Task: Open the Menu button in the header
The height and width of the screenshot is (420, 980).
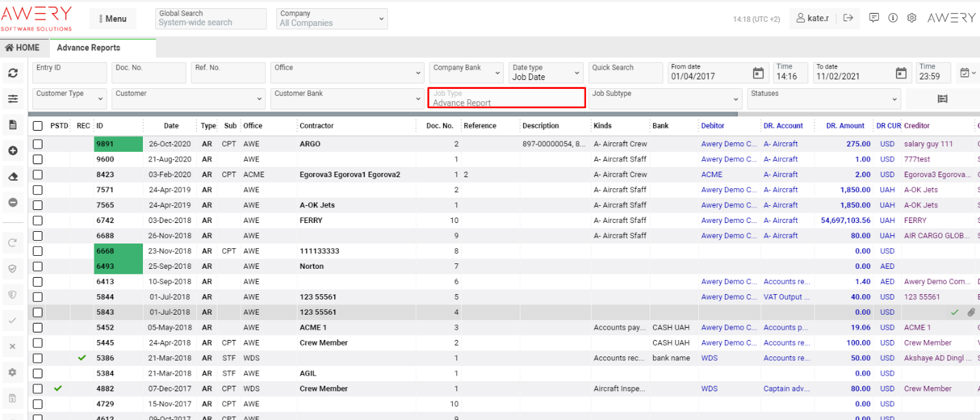Action: coord(112,18)
